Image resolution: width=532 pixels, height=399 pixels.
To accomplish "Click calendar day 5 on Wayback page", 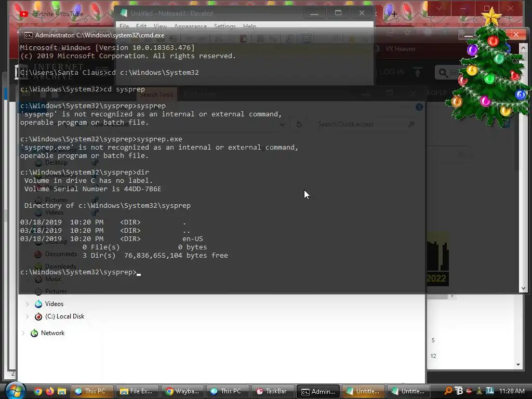I will 433,340.
